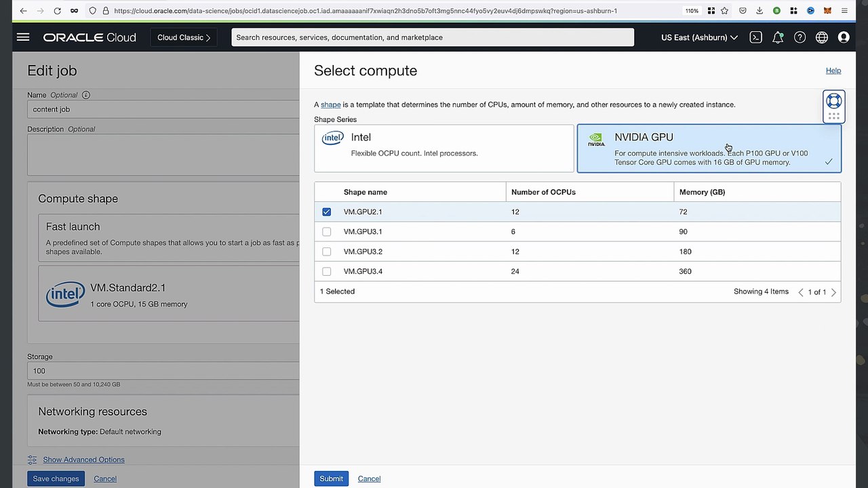Click the Fast launch option heading
The width and height of the screenshot is (868, 488).
tap(73, 226)
